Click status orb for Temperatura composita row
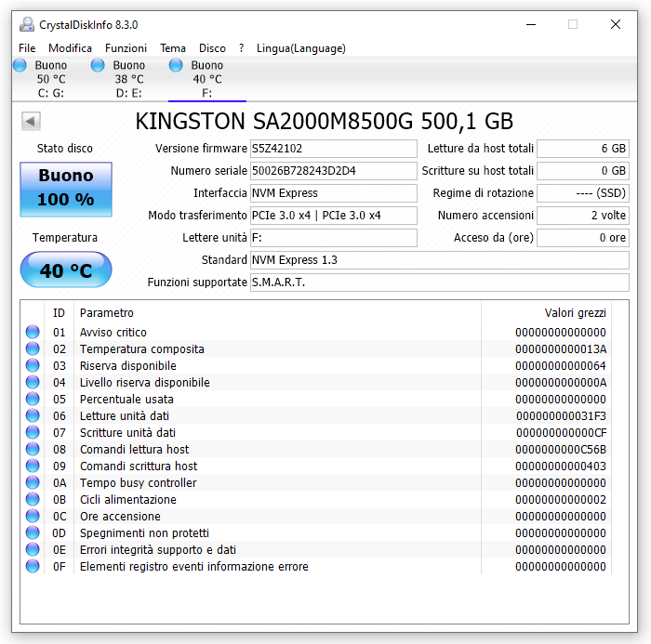 point(33,348)
